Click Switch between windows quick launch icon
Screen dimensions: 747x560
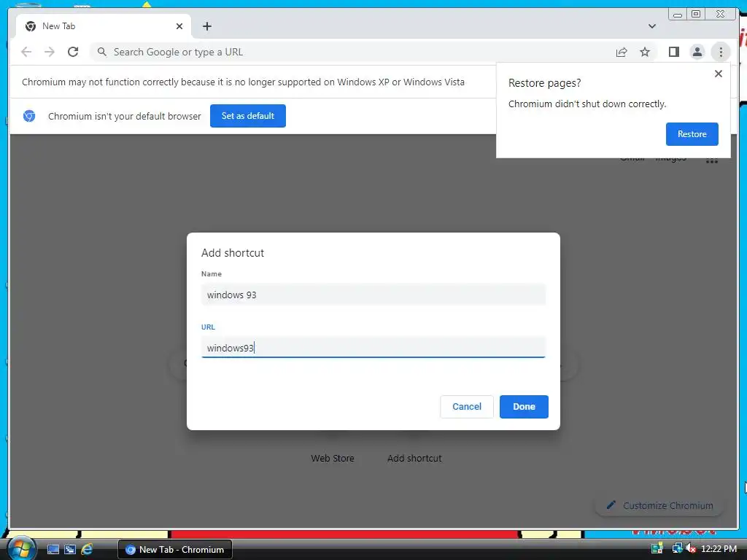[x=69, y=549]
